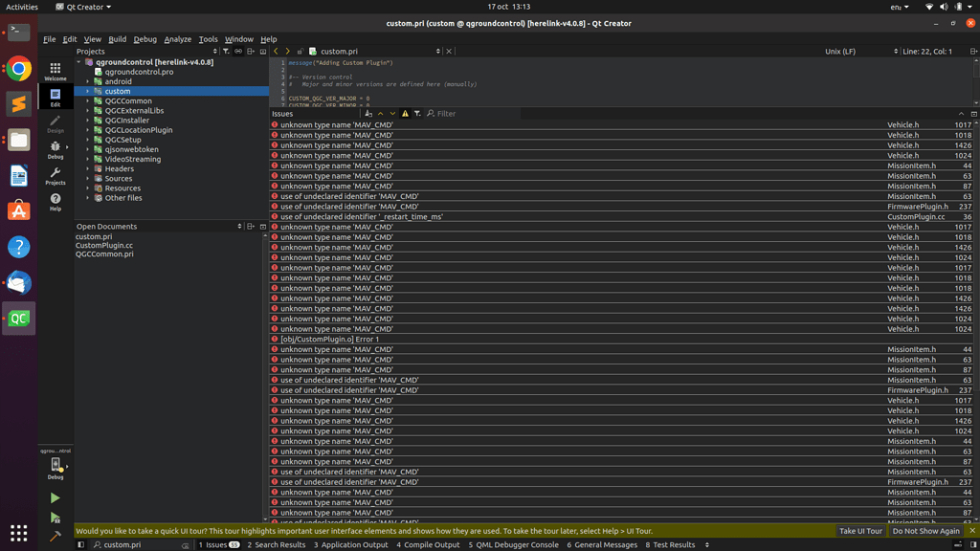
Task: Click the green Run button
Action: (x=55, y=498)
